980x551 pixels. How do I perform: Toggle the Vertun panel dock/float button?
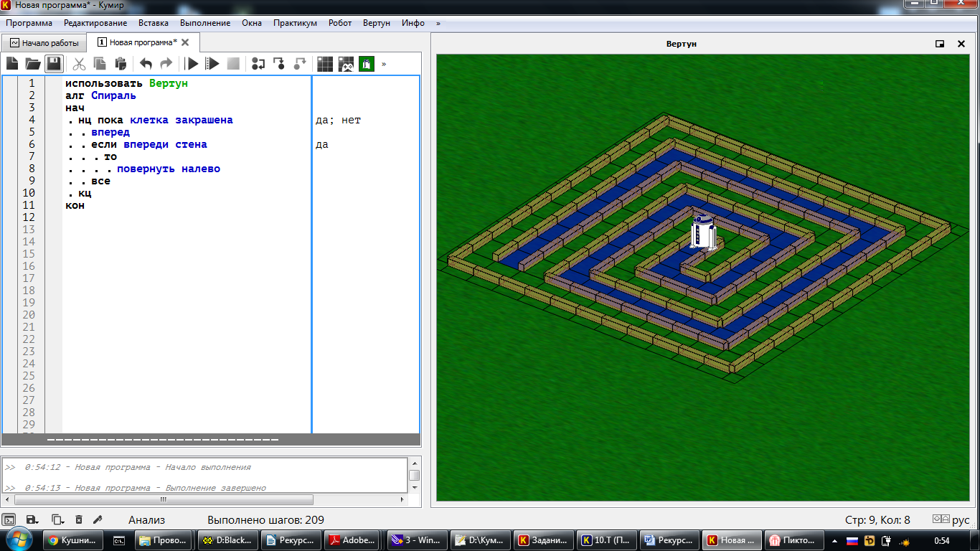coord(940,44)
